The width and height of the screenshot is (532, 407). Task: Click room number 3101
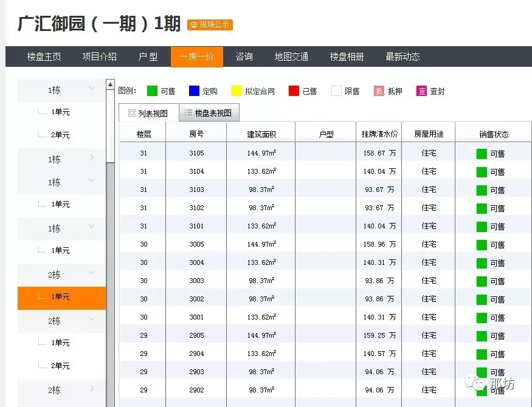click(x=196, y=226)
